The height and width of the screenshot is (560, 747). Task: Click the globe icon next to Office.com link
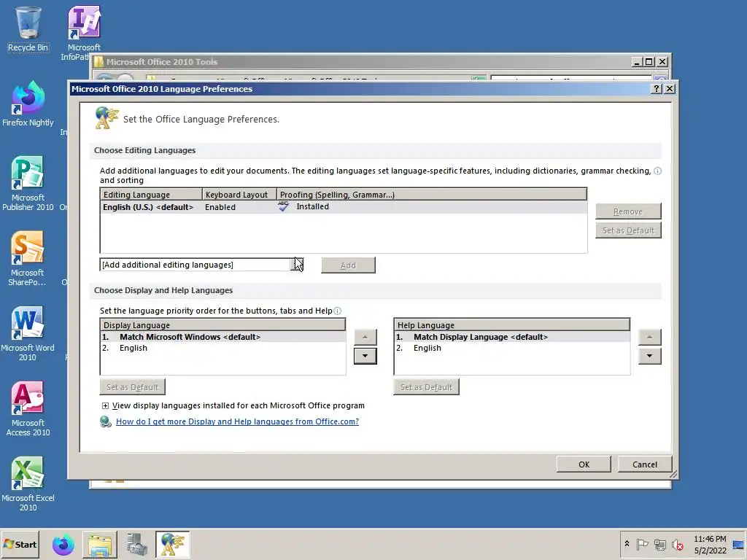[x=105, y=421]
